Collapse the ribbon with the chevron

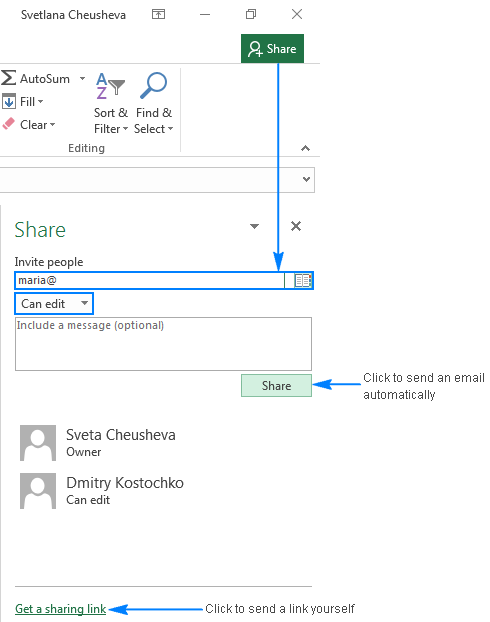(x=305, y=148)
